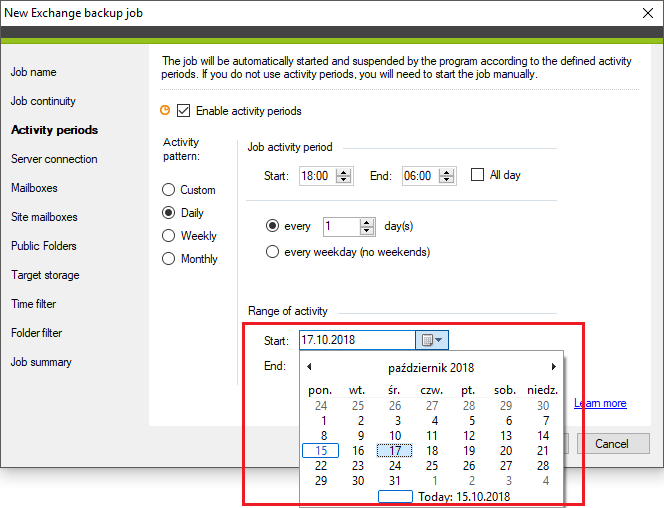Open the Server connection step

54,159
